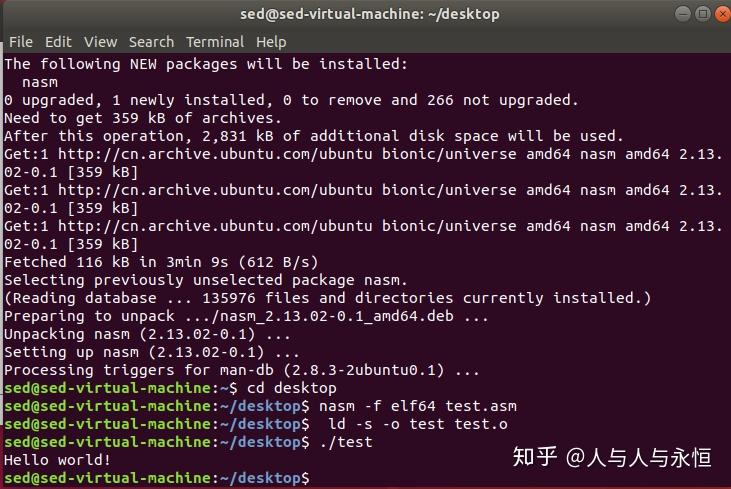This screenshot has width=731, height=489.
Task: Click the "Hello world!" output line
Action: click(57, 460)
